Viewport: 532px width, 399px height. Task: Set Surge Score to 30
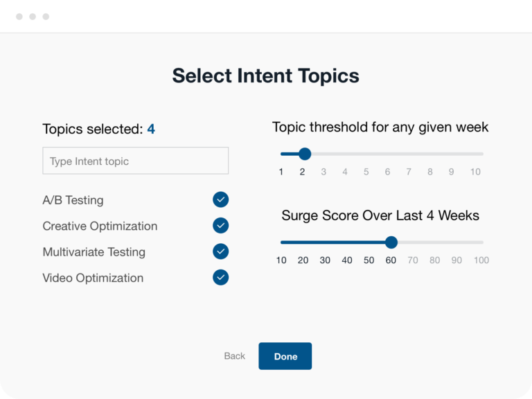click(x=325, y=260)
